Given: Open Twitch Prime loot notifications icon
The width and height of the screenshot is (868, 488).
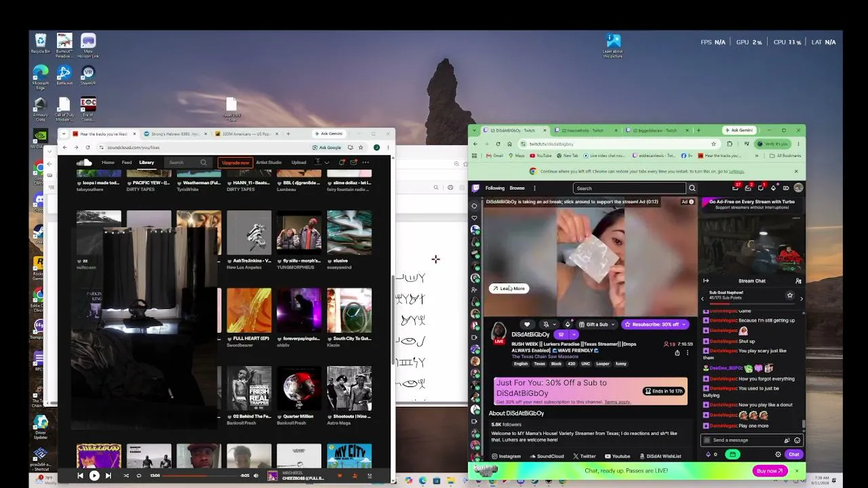Looking at the screenshot, I should pos(736,188).
